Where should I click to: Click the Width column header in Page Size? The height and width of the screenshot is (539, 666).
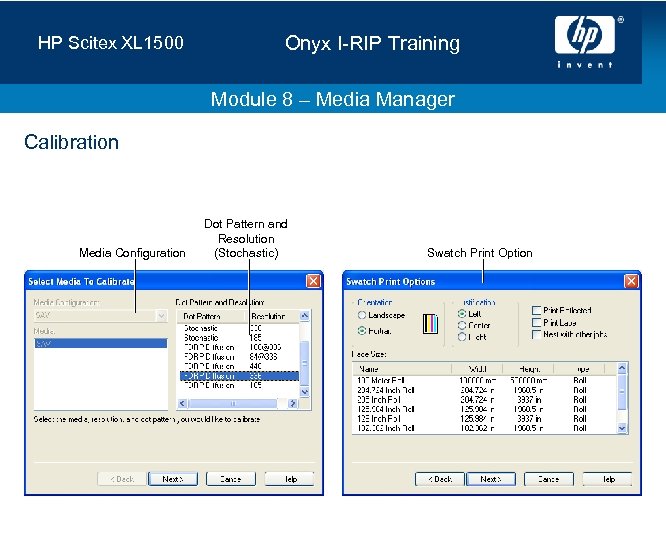477,369
